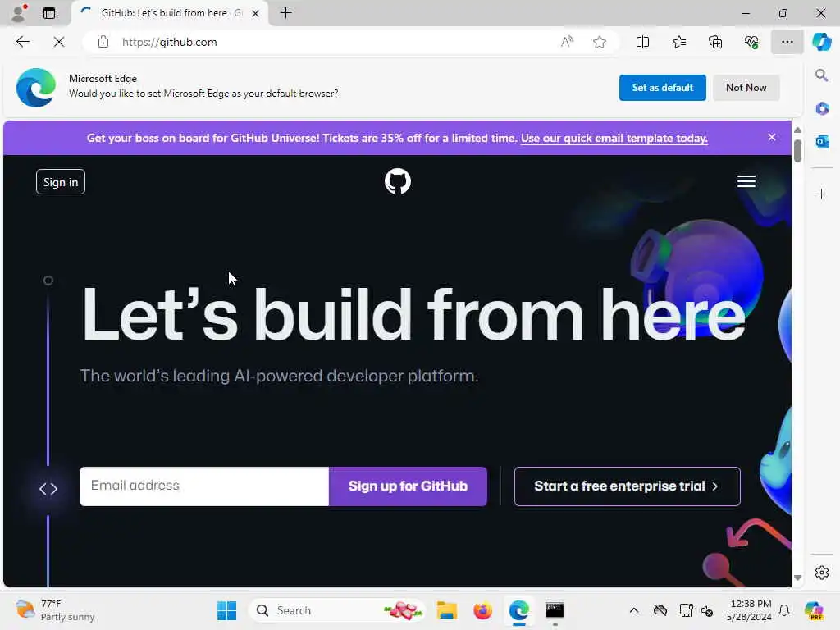Open the email template link in banner
This screenshot has height=630, width=840.
(614, 138)
